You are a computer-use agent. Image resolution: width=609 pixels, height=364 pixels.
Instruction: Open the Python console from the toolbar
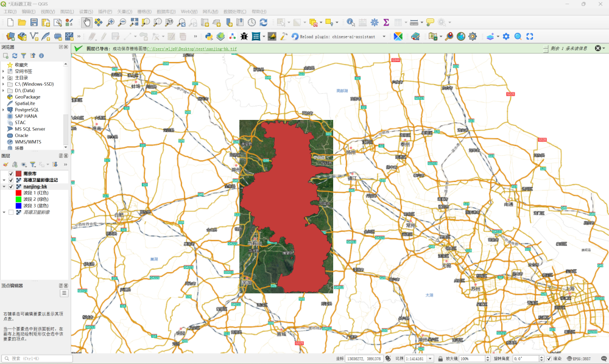tap(209, 37)
